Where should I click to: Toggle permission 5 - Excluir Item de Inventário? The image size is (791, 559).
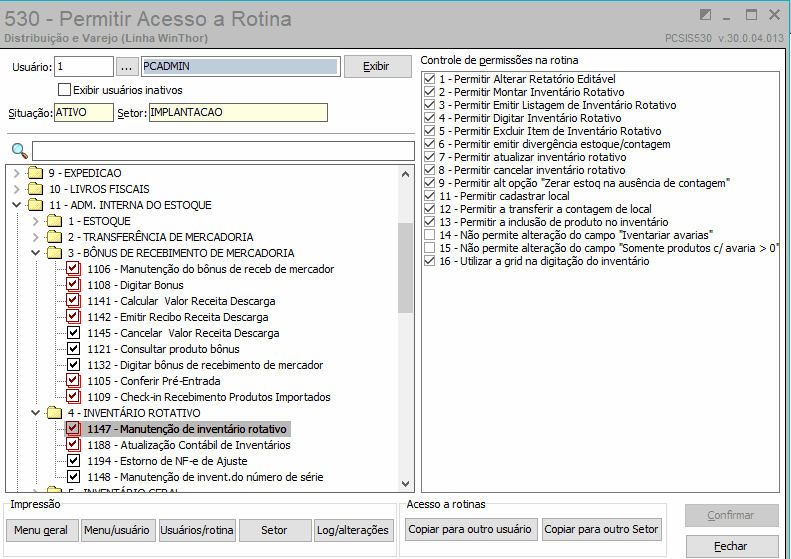[429, 131]
